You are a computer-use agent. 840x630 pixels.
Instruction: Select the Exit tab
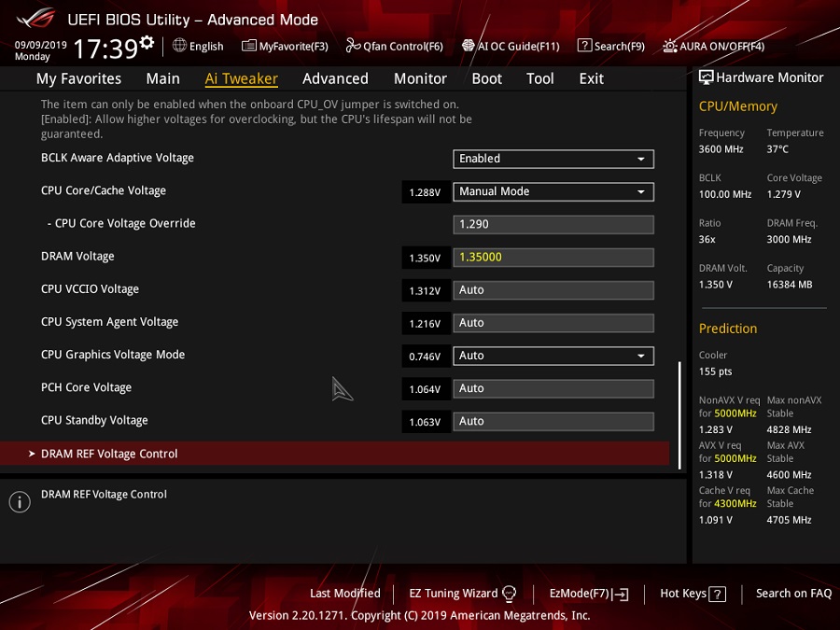pyautogui.click(x=592, y=78)
